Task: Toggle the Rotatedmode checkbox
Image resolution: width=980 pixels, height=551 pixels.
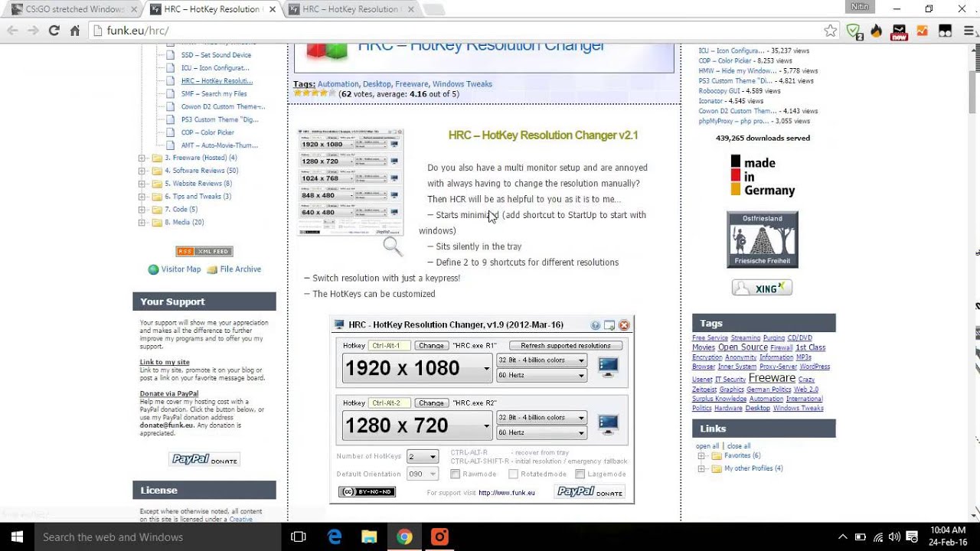Action: pos(515,474)
